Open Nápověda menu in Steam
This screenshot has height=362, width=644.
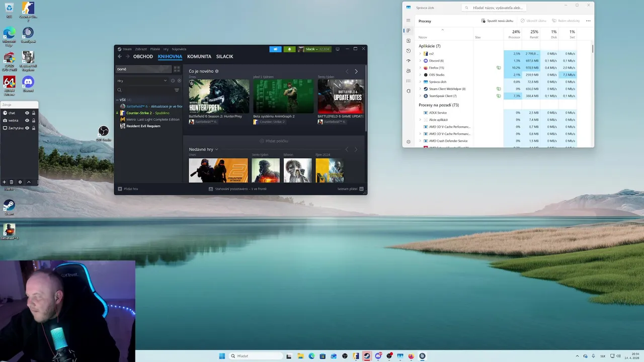179,49
